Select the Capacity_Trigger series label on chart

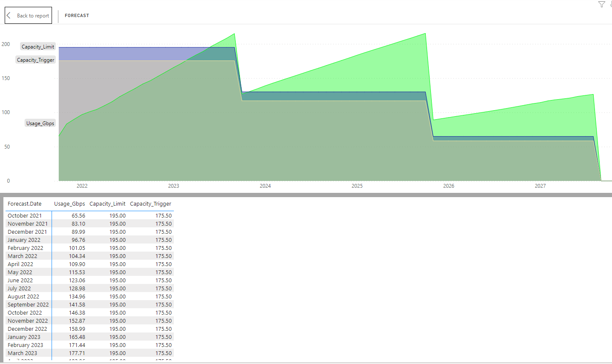tap(36, 60)
